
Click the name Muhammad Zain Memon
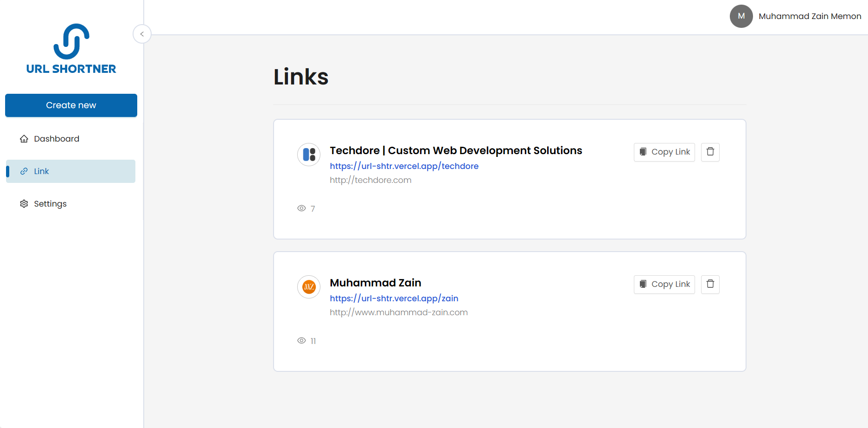(810, 16)
